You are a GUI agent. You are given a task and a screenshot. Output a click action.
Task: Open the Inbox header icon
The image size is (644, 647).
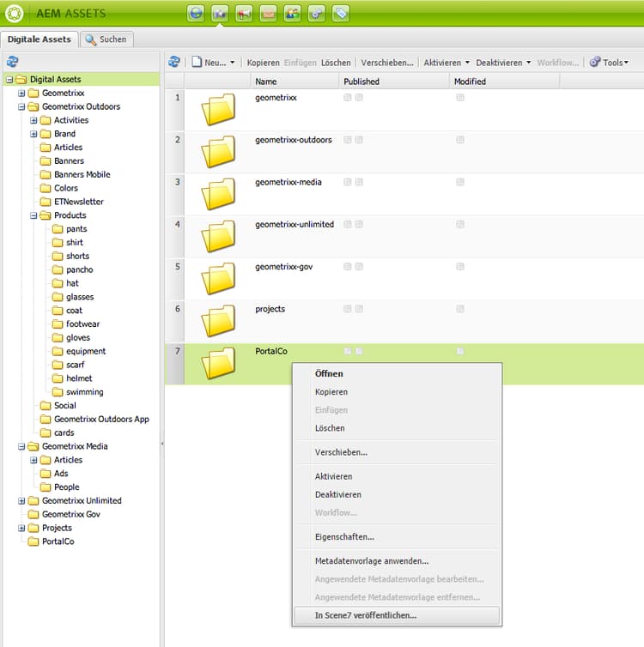pos(268,13)
